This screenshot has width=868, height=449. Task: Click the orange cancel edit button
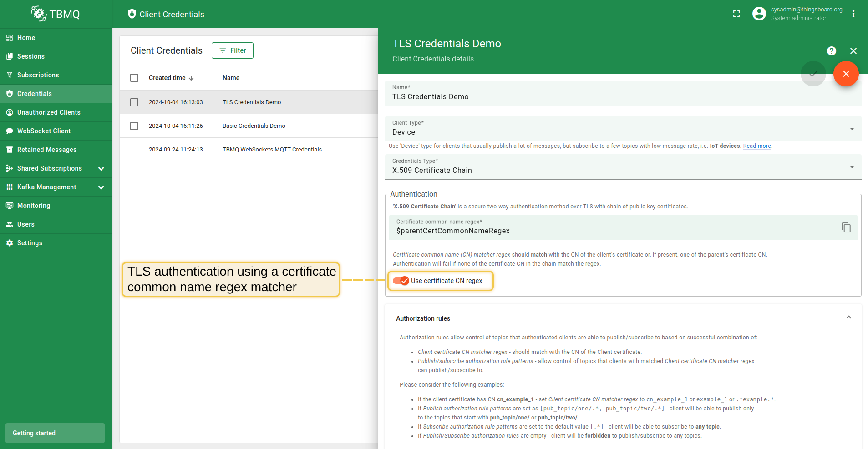(x=846, y=74)
